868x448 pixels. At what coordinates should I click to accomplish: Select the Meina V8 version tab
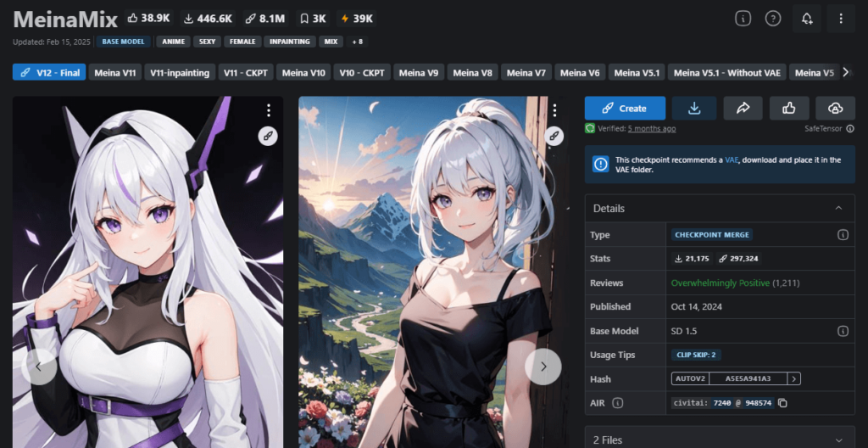pyautogui.click(x=472, y=72)
